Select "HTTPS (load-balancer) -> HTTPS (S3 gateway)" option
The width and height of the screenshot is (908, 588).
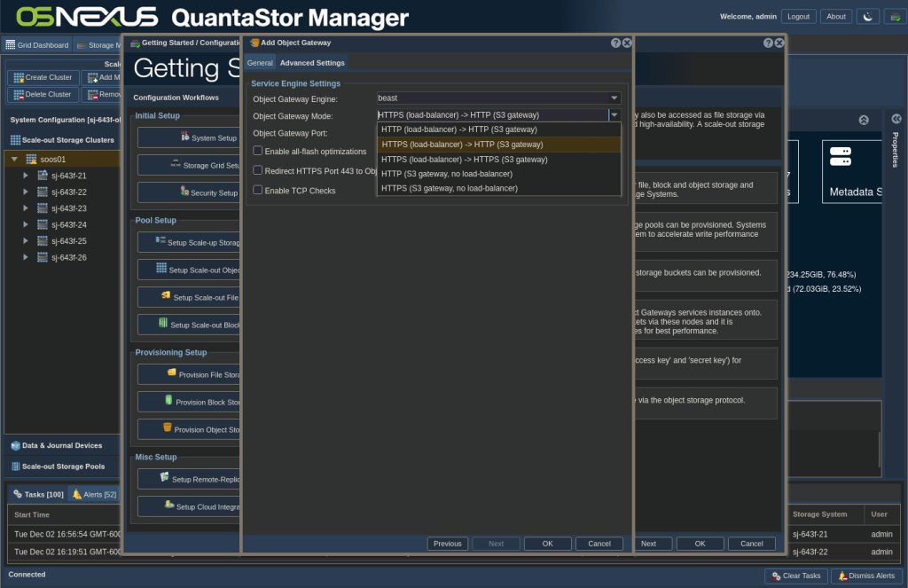(464, 160)
